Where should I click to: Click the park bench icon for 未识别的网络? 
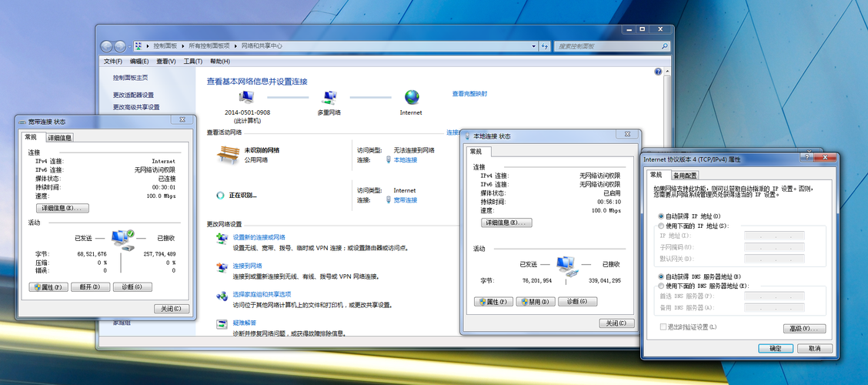228,155
